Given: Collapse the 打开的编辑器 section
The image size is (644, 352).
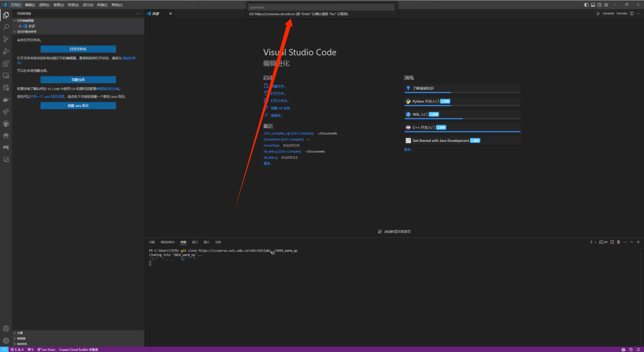Looking at the screenshot, I should [78, 21].
